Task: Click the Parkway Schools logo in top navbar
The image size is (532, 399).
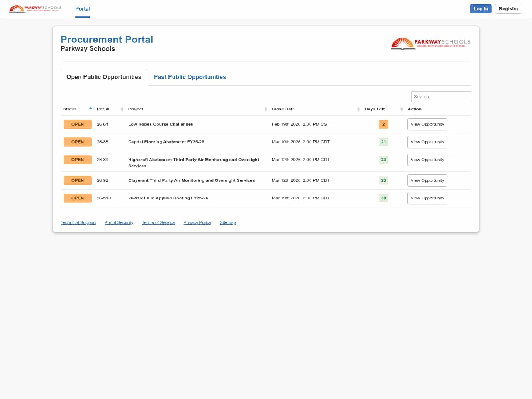Action: pyautogui.click(x=35, y=8)
